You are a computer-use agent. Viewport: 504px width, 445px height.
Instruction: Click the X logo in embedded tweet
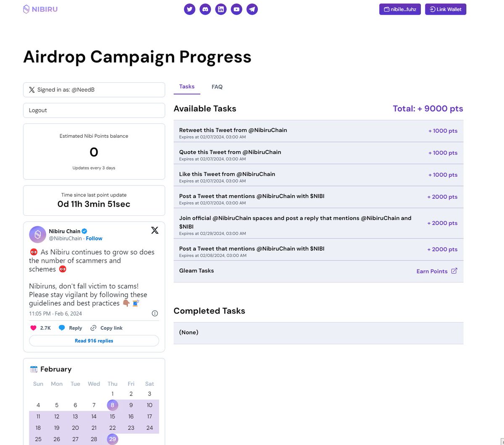click(155, 230)
